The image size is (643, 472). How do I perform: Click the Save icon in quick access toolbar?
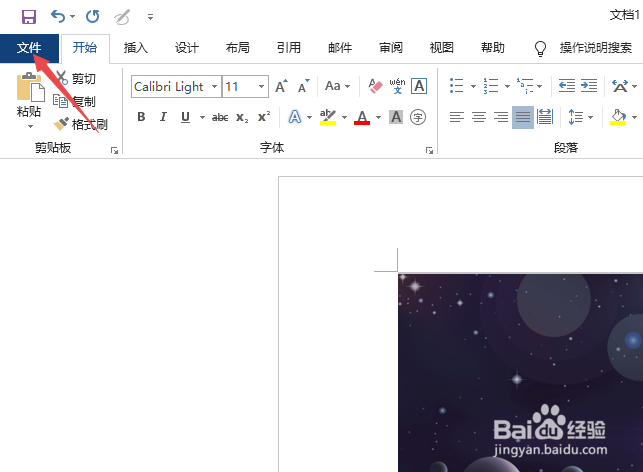click(29, 17)
